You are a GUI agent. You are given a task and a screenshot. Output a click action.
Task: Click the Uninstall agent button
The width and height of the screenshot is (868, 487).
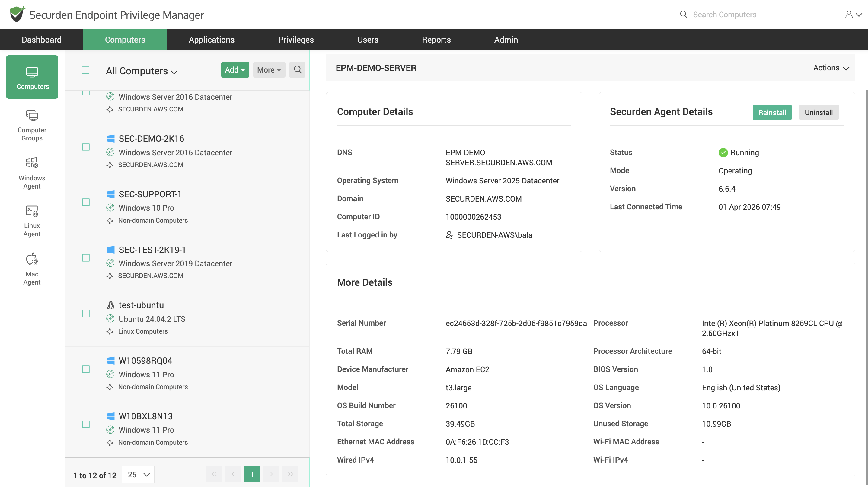pyautogui.click(x=818, y=112)
